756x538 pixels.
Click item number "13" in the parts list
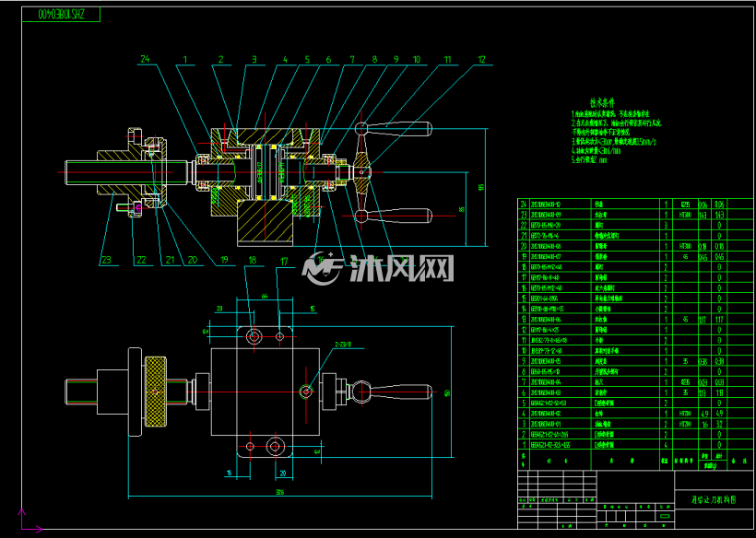(523, 320)
